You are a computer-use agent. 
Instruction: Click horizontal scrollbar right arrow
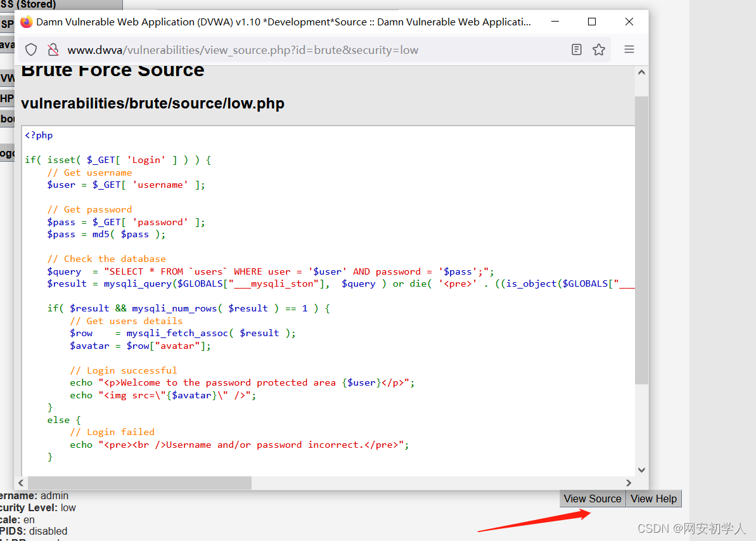[628, 483]
